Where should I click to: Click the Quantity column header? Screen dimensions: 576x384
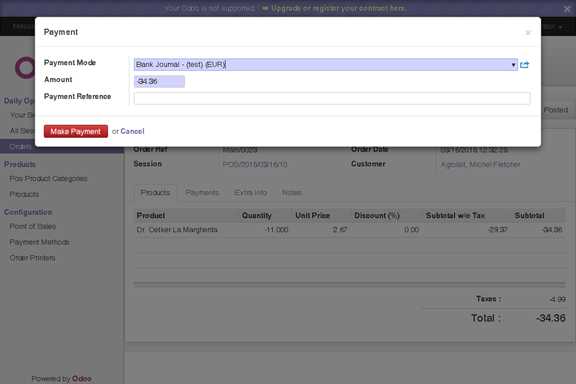point(256,216)
